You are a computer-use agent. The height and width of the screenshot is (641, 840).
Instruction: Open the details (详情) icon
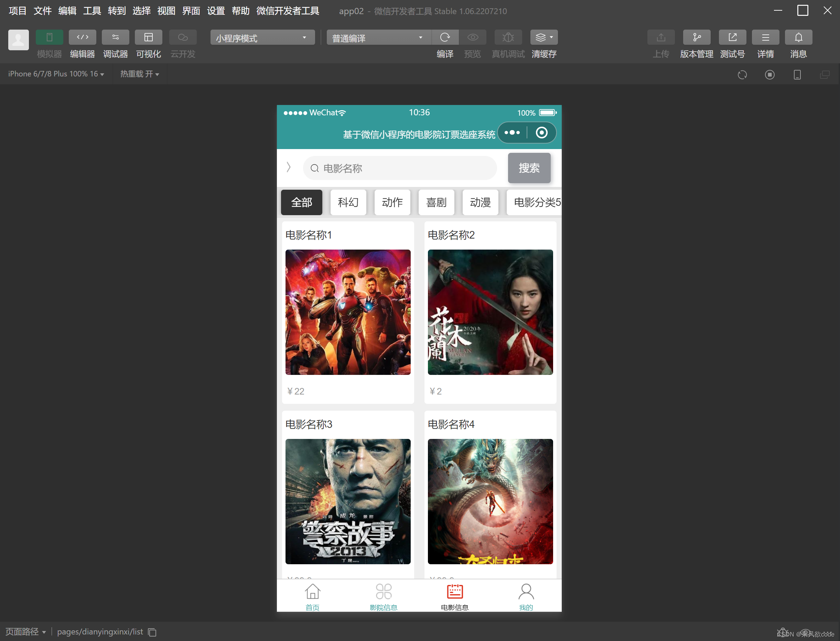tap(765, 38)
